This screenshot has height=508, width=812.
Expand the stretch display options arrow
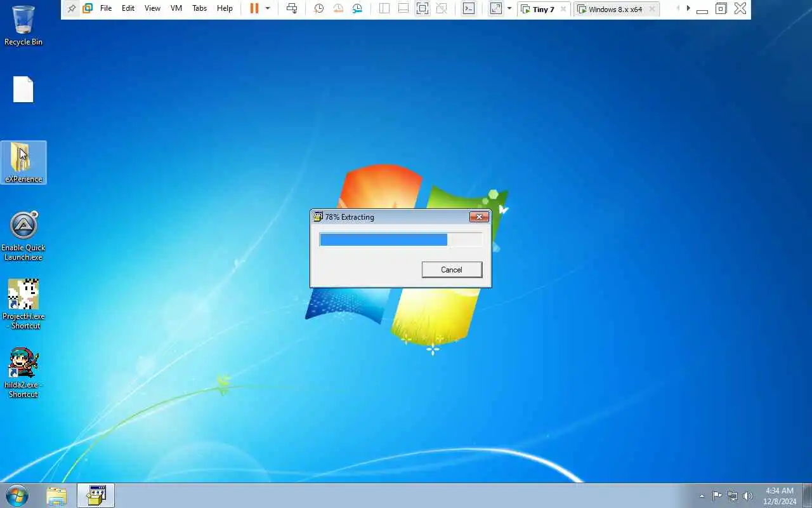pos(509,9)
